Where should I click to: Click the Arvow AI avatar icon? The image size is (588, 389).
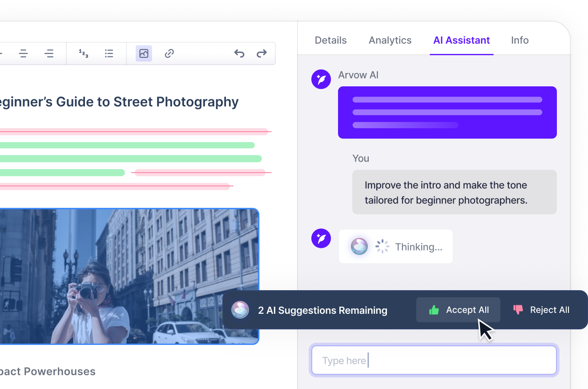coord(321,79)
